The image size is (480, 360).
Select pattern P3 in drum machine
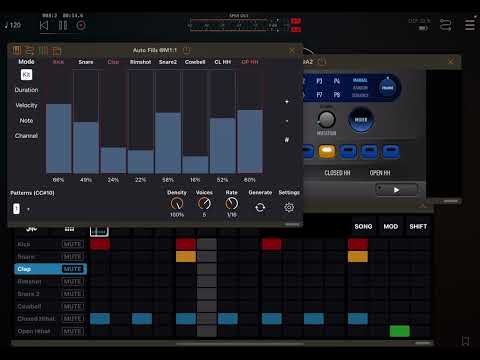[319, 81]
